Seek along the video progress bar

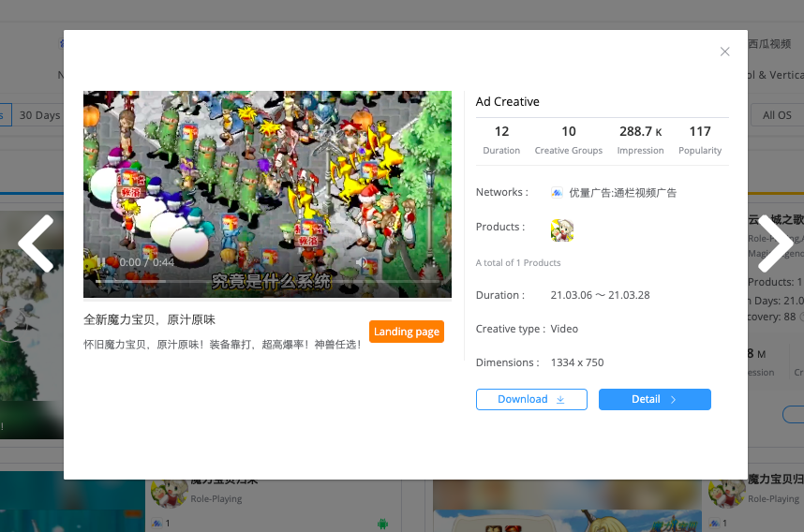tap(267, 281)
